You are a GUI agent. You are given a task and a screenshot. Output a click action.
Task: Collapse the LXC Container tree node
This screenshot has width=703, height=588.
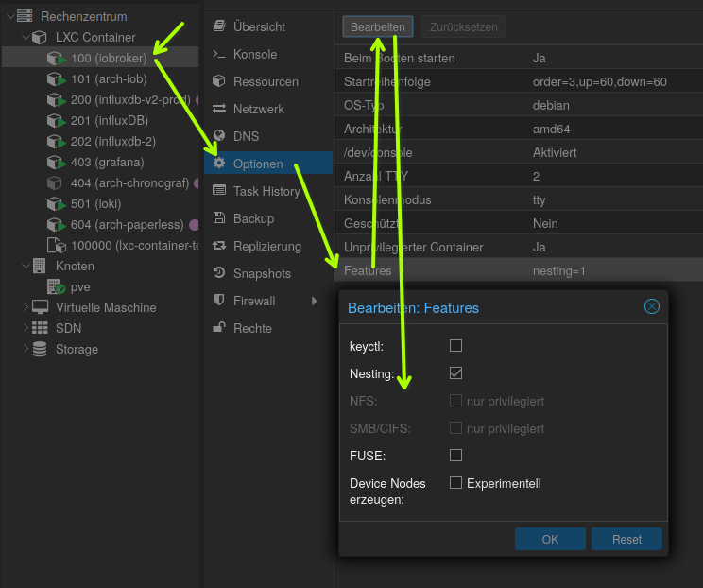tap(25, 37)
